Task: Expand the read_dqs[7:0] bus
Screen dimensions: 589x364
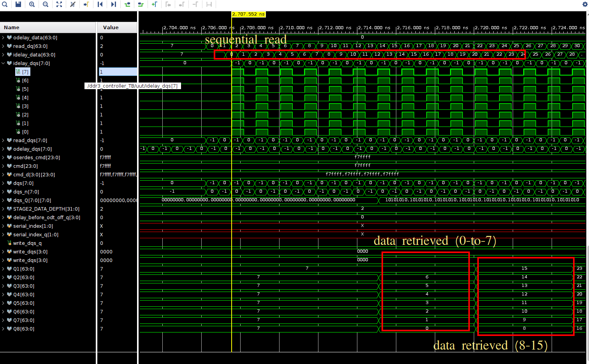Action: [4, 141]
